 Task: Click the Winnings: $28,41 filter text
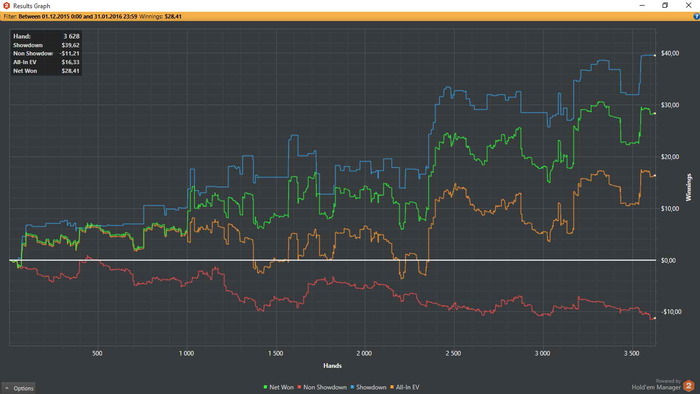coord(160,17)
